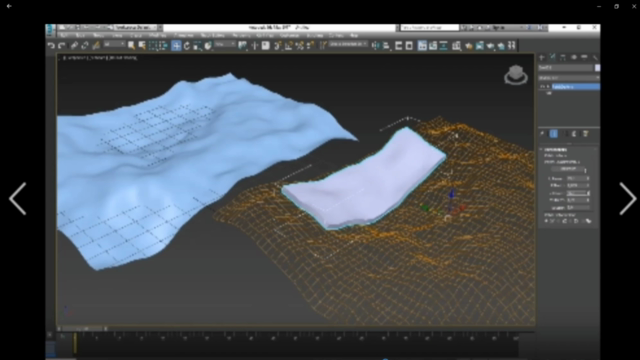Open the second menu bar item
Screen dimensions: 640x360
[80, 35]
